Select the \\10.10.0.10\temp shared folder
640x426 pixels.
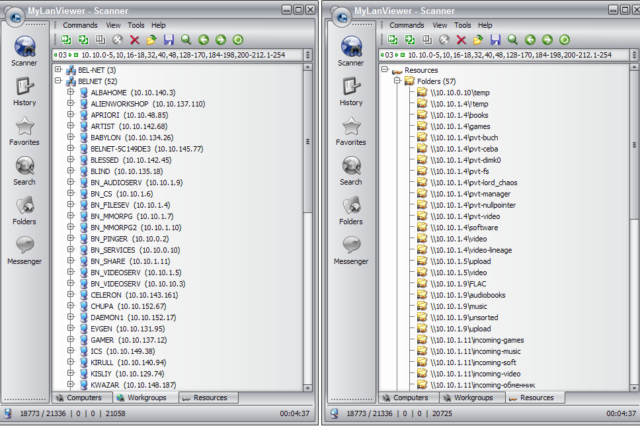460,93
